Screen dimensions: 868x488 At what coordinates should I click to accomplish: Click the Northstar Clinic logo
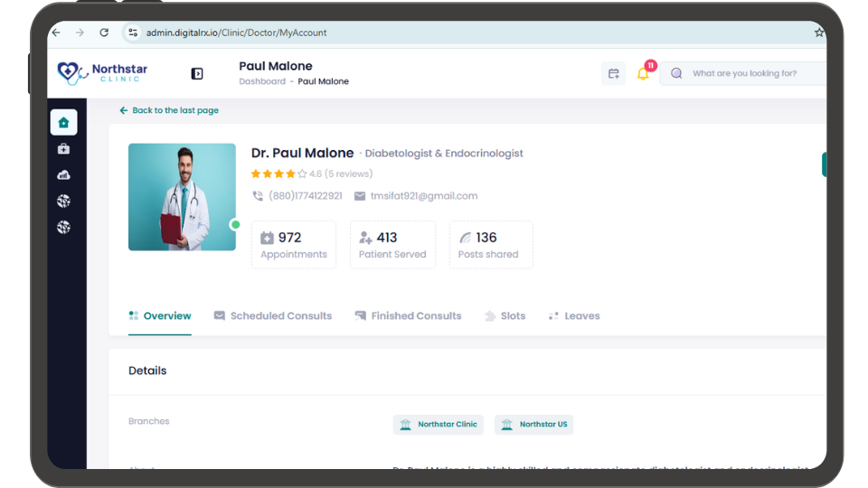(x=102, y=73)
